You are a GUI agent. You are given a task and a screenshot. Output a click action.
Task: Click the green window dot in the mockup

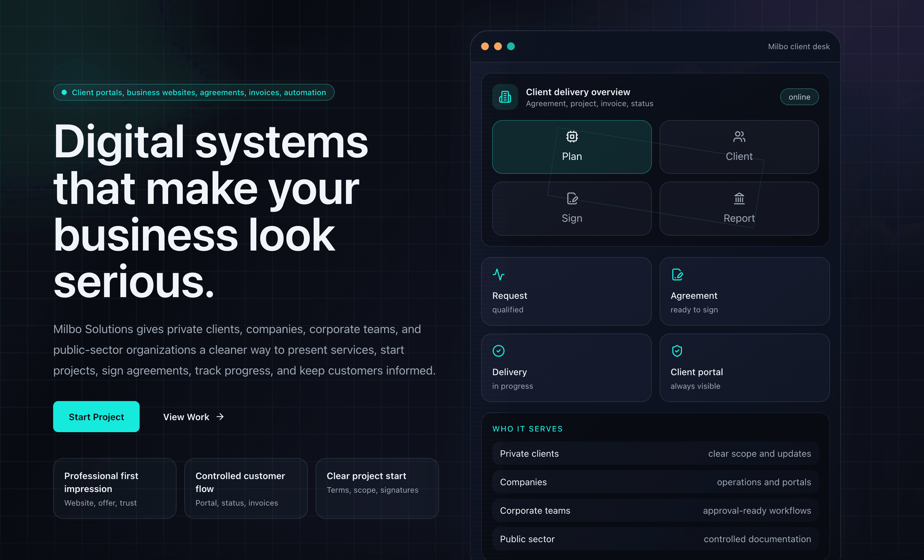pos(511,46)
